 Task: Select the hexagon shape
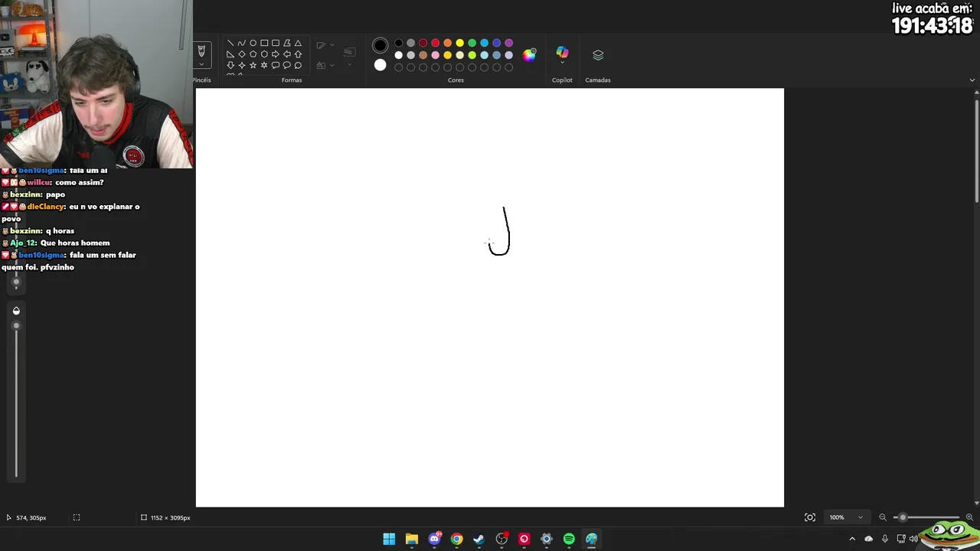[x=264, y=54]
